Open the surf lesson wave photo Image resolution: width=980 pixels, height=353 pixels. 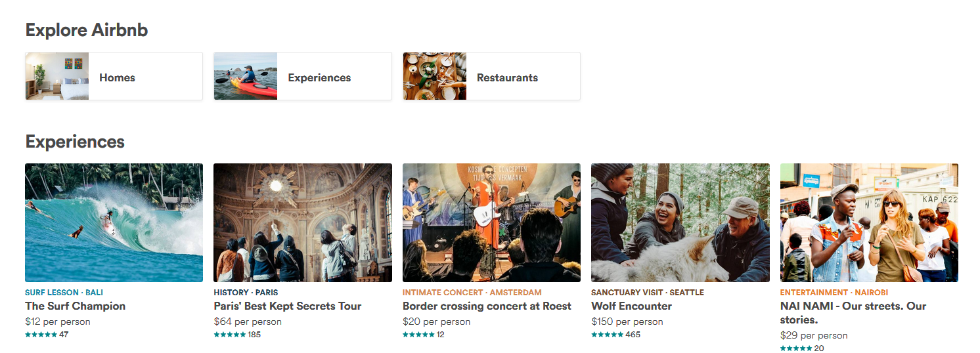pyautogui.click(x=114, y=222)
